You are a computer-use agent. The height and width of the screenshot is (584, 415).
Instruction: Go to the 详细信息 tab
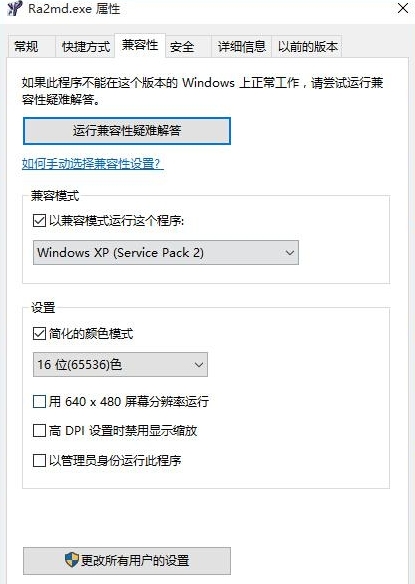(x=242, y=47)
